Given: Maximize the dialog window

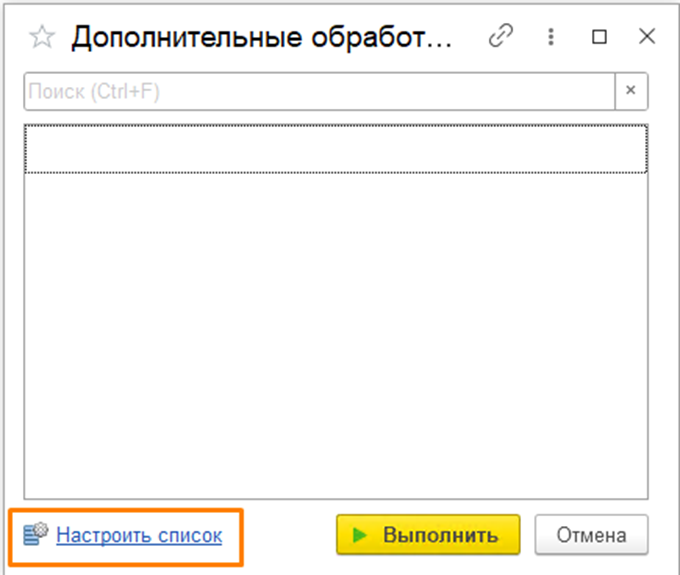Looking at the screenshot, I should [599, 38].
